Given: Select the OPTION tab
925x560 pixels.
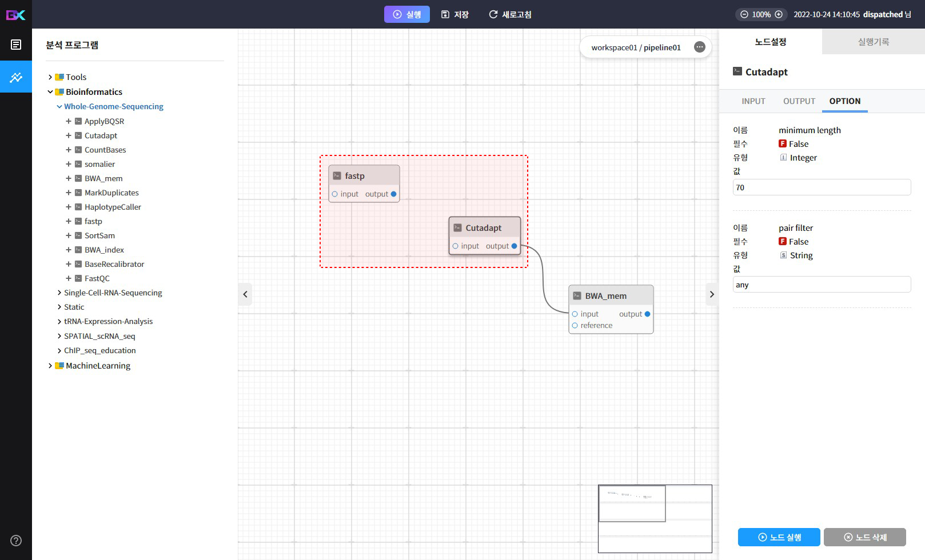Looking at the screenshot, I should coord(845,101).
